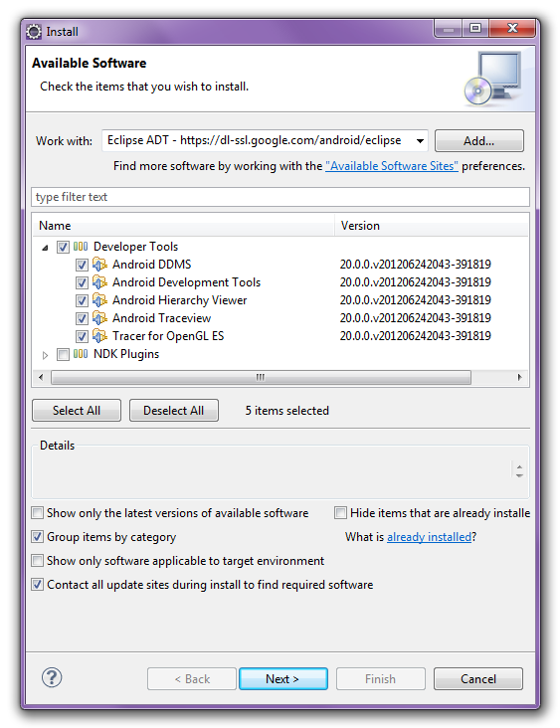Uncheck the Developer Tools category checkbox

(x=63, y=247)
